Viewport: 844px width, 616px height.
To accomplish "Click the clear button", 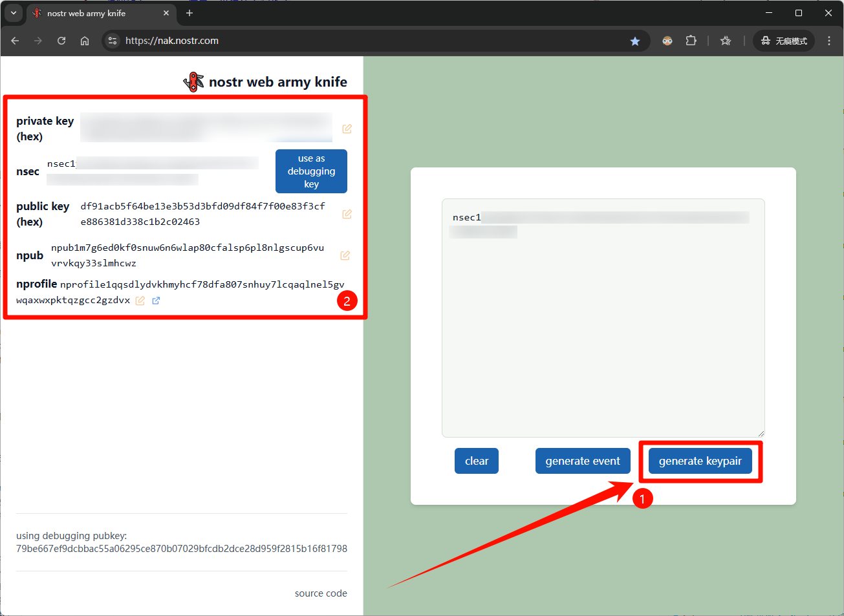I will pos(477,461).
